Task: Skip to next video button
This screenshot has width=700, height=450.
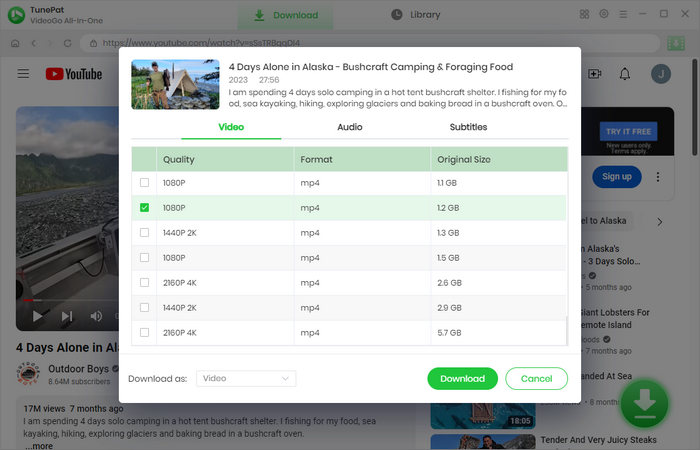Action: (x=67, y=317)
